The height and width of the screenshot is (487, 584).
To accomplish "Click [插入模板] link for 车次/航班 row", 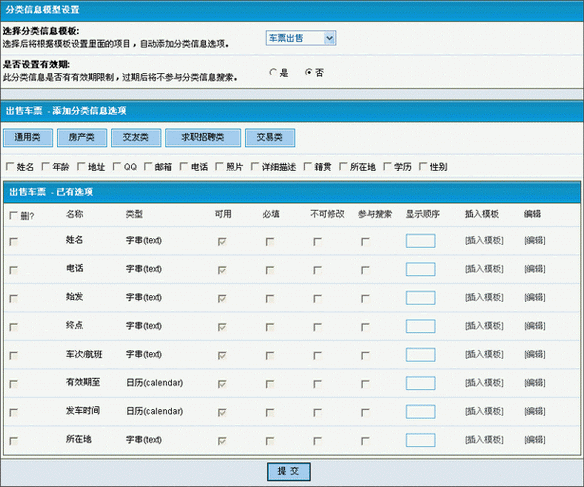I will pos(484,354).
